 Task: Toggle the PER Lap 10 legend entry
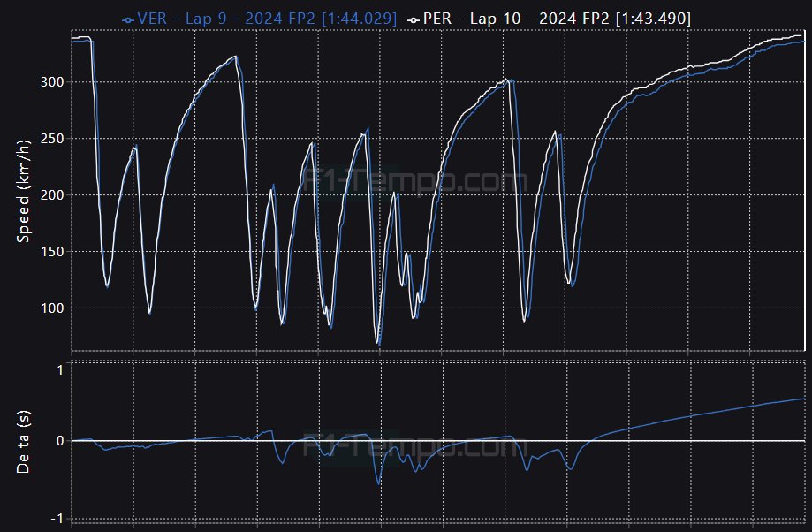pos(549,19)
